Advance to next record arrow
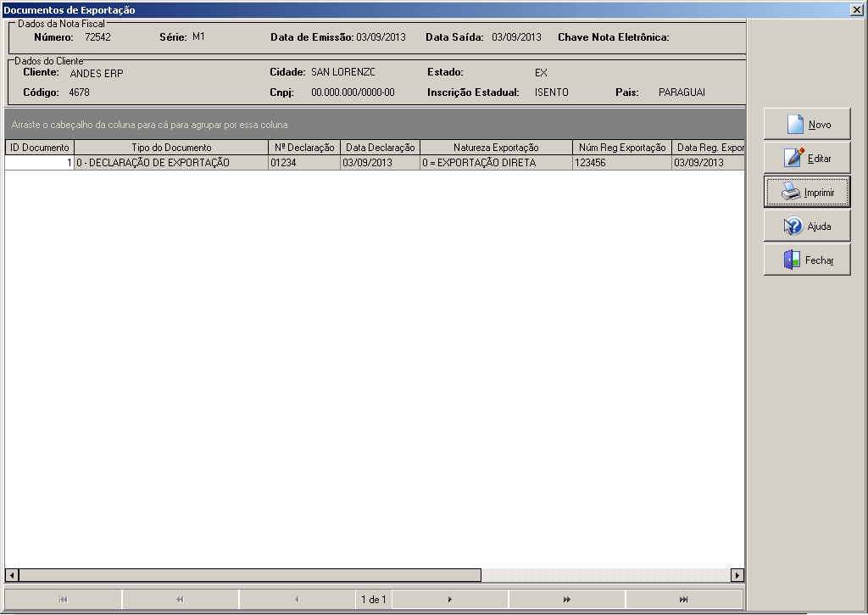Screen dimensions: 868x615 point(449,600)
